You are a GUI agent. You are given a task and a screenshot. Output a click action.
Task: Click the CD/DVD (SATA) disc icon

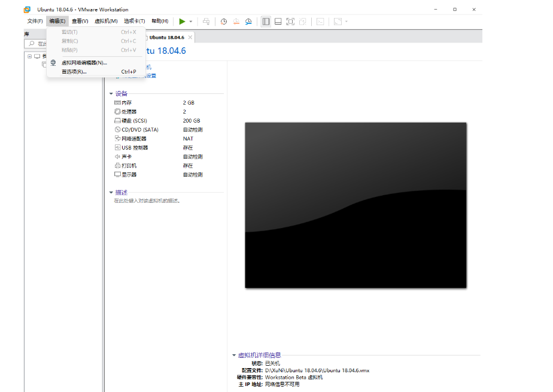pos(117,129)
